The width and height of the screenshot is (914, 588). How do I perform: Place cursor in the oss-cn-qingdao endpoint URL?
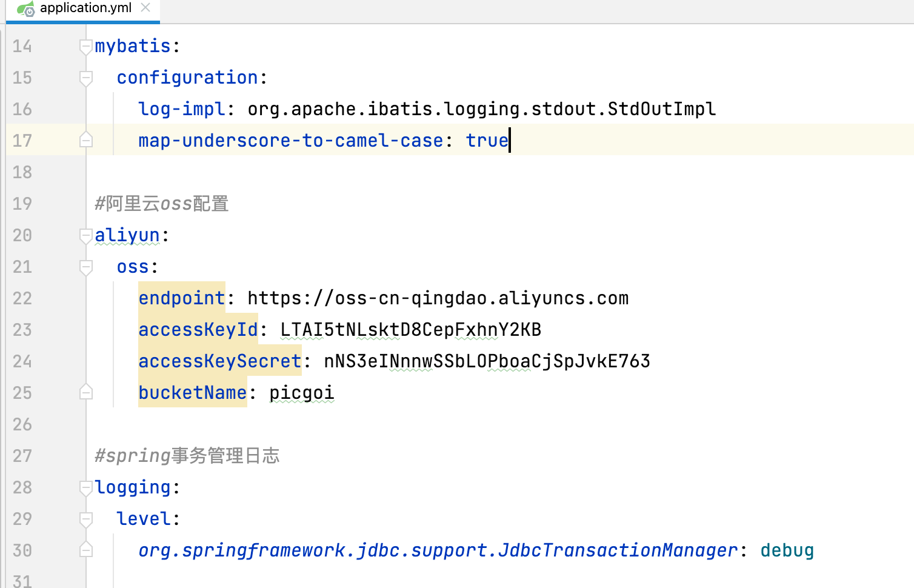[438, 298]
